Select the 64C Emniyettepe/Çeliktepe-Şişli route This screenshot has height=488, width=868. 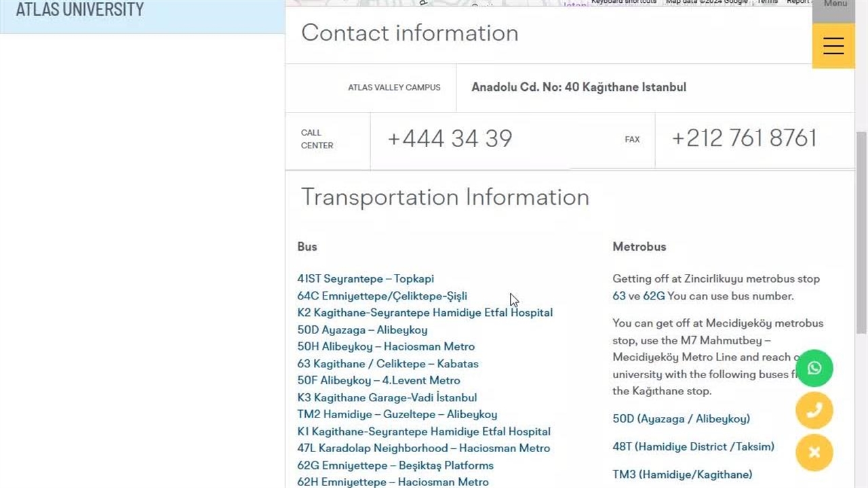(x=382, y=296)
